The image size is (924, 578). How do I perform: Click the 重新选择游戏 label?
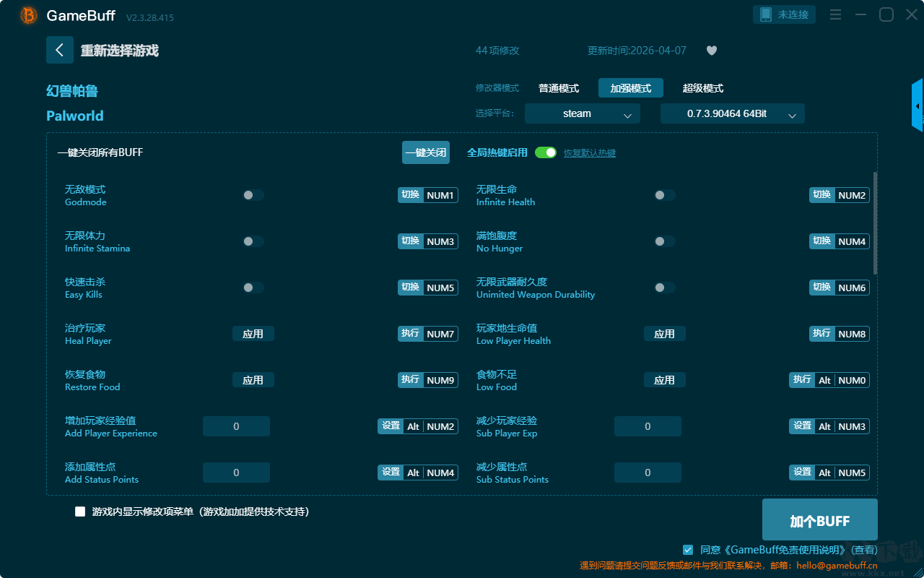[120, 51]
